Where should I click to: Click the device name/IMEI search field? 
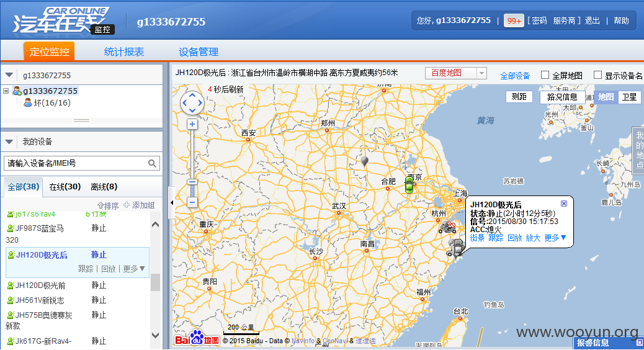pos(76,163)
